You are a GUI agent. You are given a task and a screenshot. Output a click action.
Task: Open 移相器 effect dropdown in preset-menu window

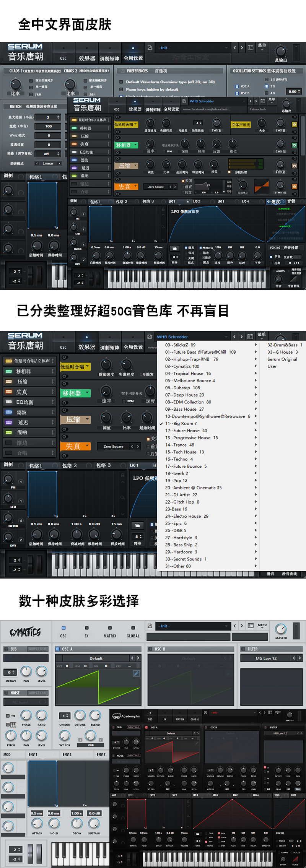click(75, 393)
